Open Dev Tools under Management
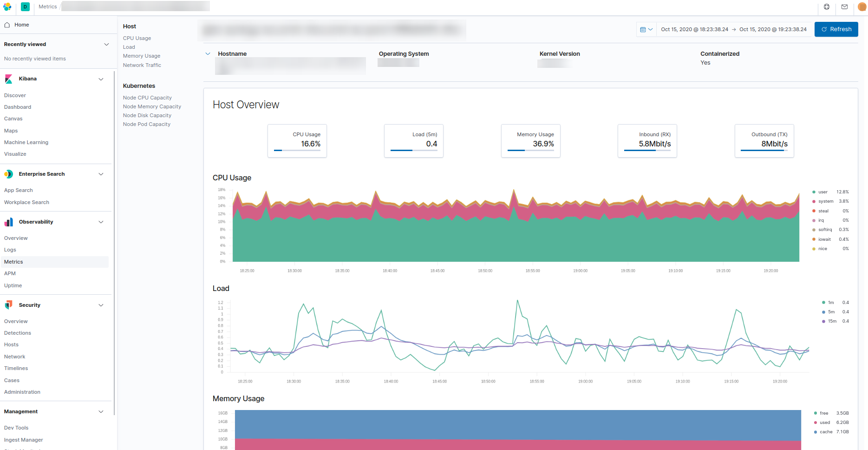The height and width of the screenshot is (450, 868). coord(16,428)
